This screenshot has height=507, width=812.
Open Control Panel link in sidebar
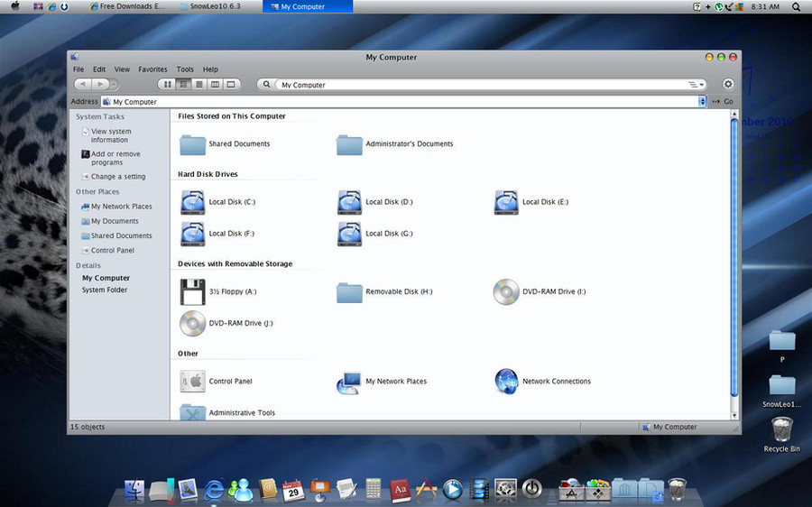coord(113,251)
